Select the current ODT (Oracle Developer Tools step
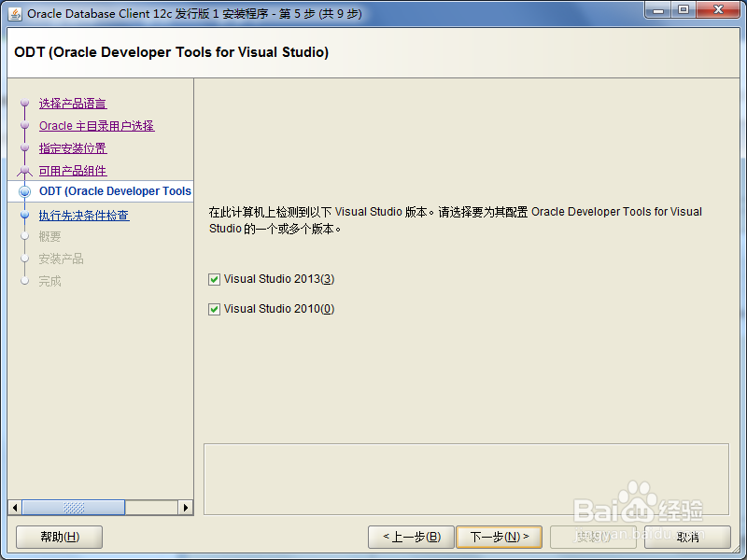The width and height of the screenshot is (747, 560). click(x=115, y=191)
